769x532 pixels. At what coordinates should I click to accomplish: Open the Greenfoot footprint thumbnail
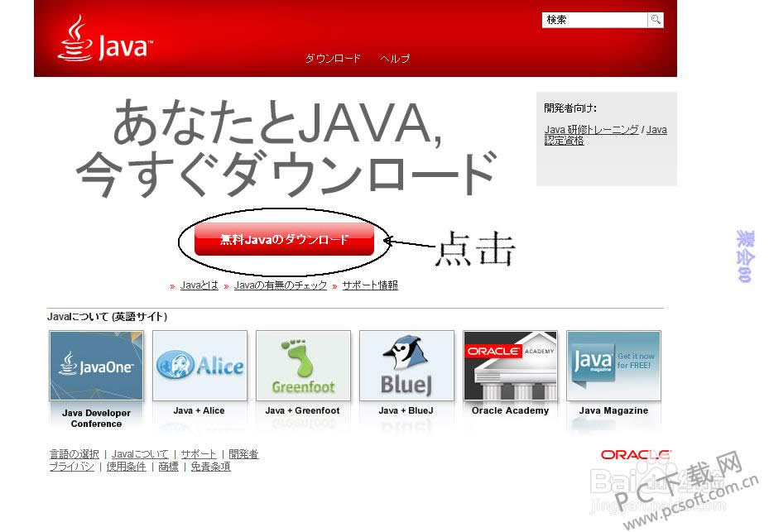coord(303,366)
